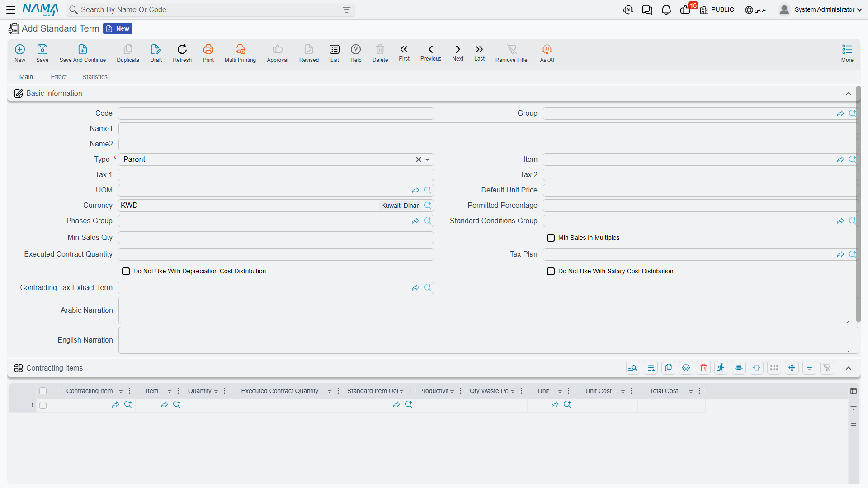Click the Remove Filter icon
The width and height of the screenshot is (868, 488).
coord(512,53)
